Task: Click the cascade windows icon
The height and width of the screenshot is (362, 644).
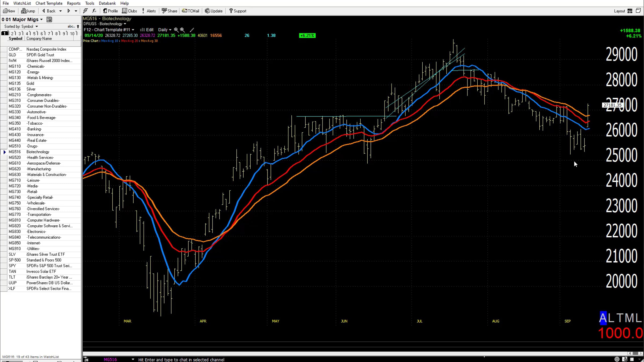Action: [x=638, y=11]
